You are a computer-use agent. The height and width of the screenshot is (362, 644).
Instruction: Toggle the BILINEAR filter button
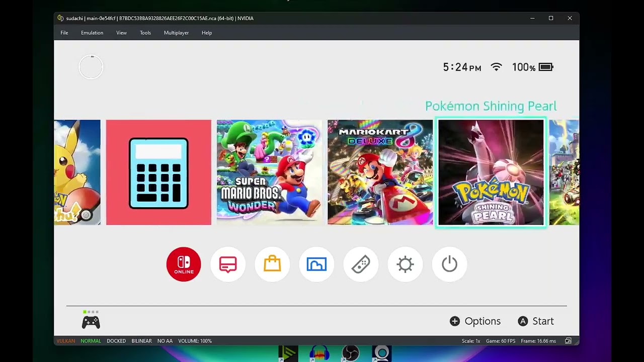pos(141,341)
